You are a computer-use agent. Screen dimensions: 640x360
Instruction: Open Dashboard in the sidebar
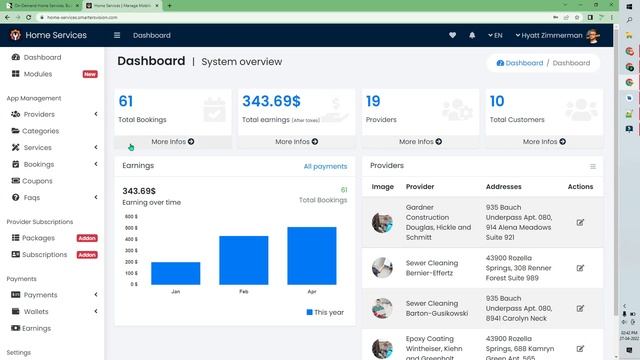pos(42,57)
